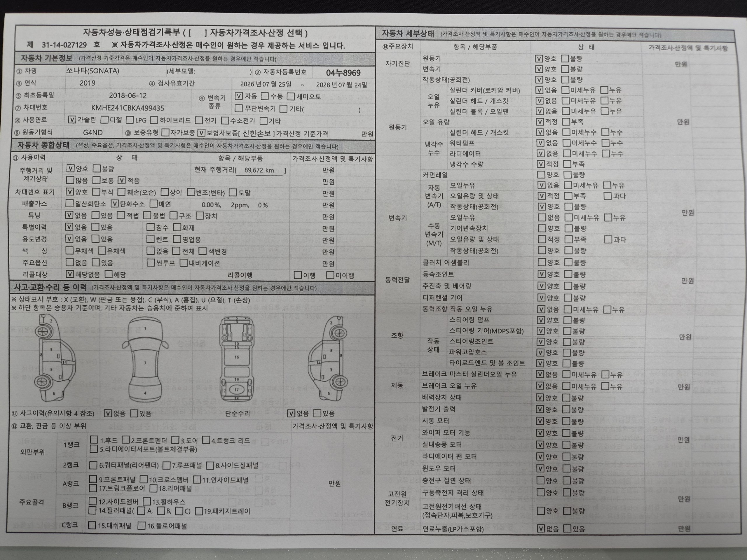Image resolution: width=747 pixels, height=560 pixels.
Task: Check the 16.플로어패널 checkbox
Action: [x=142, y=526]
